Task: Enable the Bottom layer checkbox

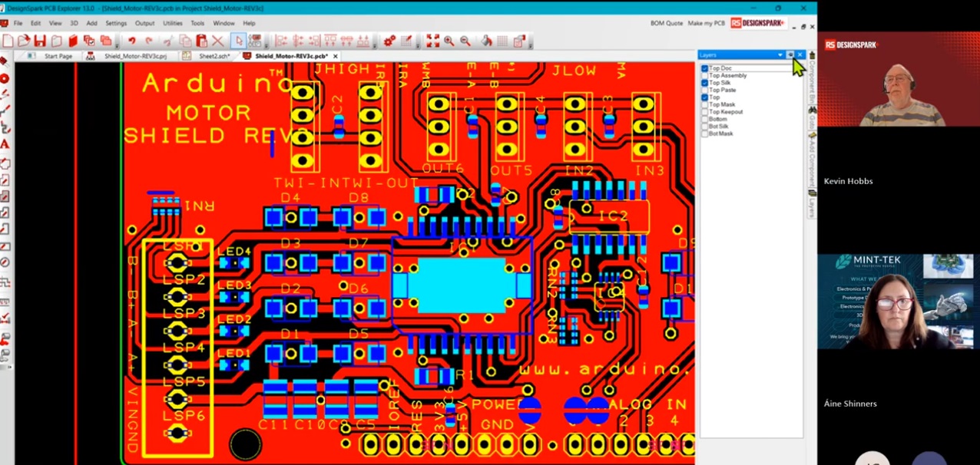Action: coord(705,119)
